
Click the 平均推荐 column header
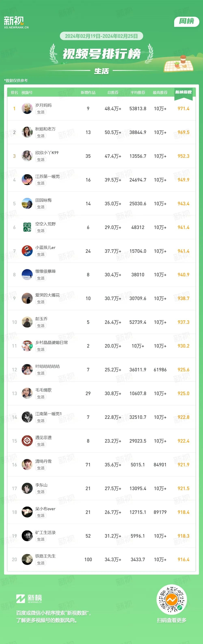coord(138,93)
